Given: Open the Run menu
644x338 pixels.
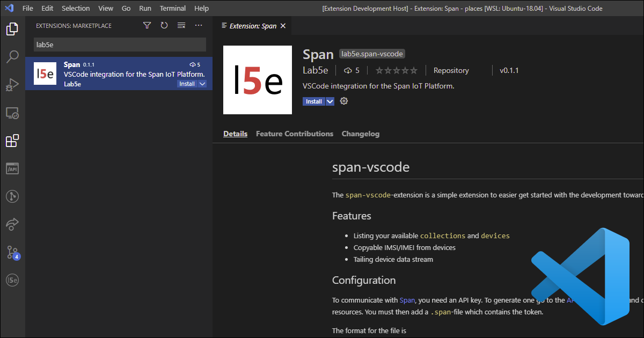Looking at the screenshot, I should click(x=145, y=9).
